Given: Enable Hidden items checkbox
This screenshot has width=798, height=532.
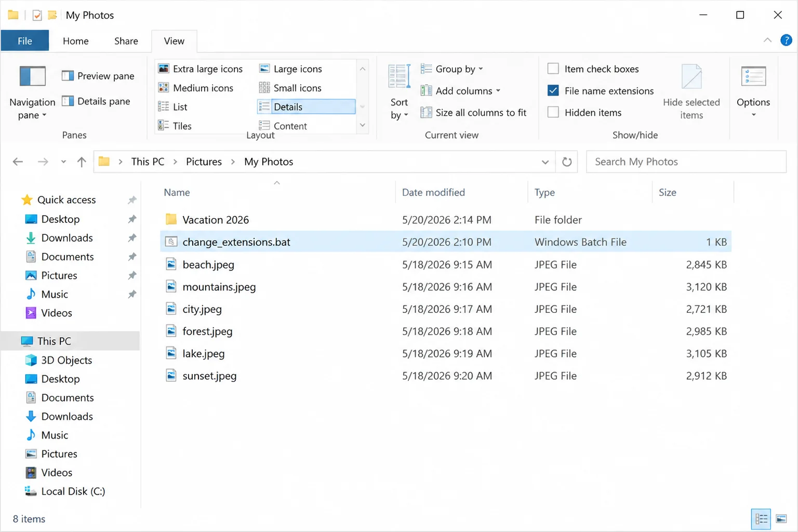Looking at the screenshot, I should tap(553, 113).
